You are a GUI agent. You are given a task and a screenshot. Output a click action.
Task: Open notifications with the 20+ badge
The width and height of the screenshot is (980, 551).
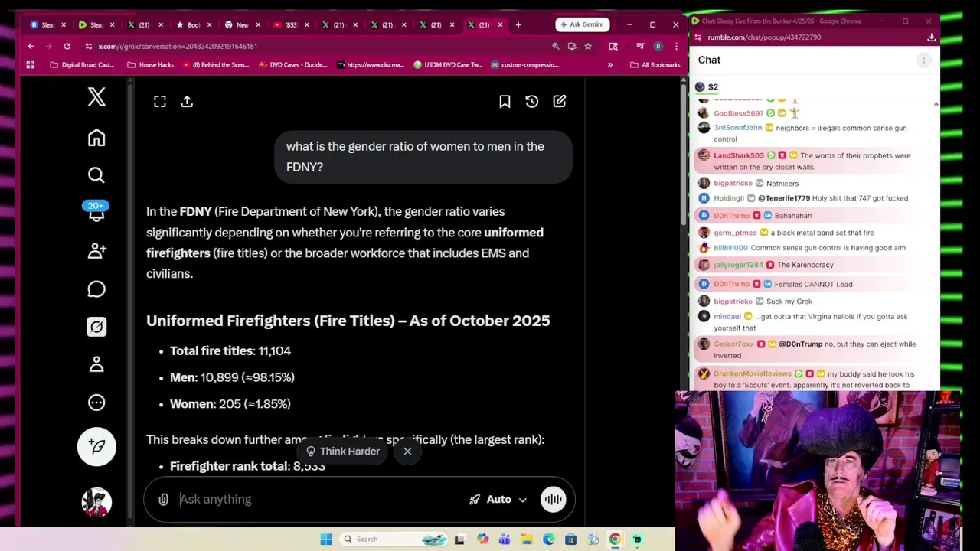(x=96, y=212)
